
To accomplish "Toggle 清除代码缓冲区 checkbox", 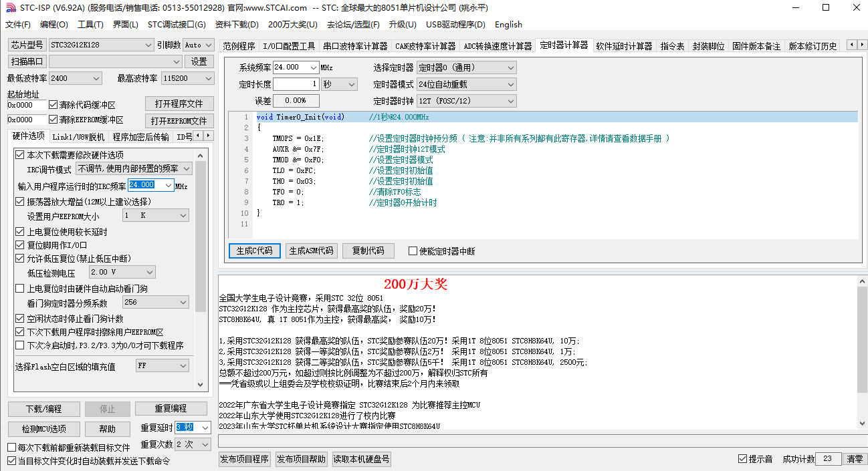I will [x=53, y=105].
